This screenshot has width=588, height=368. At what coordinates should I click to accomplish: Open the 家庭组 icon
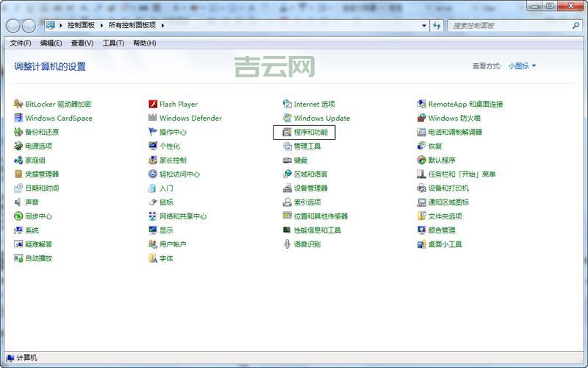coord(18,160)
